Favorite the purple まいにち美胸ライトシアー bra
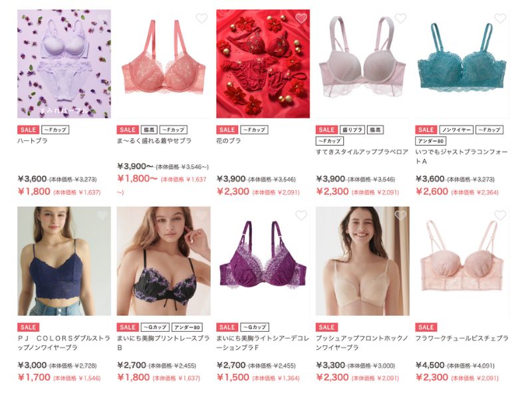The image size is (532, 399). [x=301, y=215]
